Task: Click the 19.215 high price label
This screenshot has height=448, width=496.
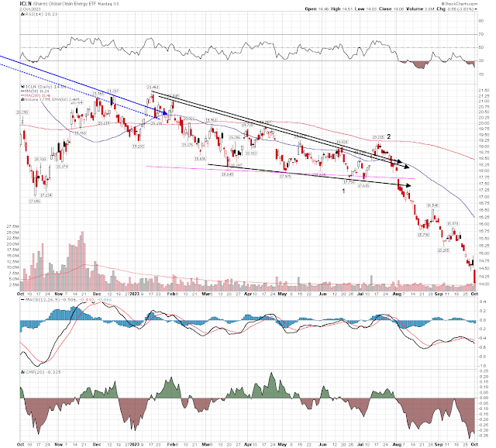Action: click(378, 137)
